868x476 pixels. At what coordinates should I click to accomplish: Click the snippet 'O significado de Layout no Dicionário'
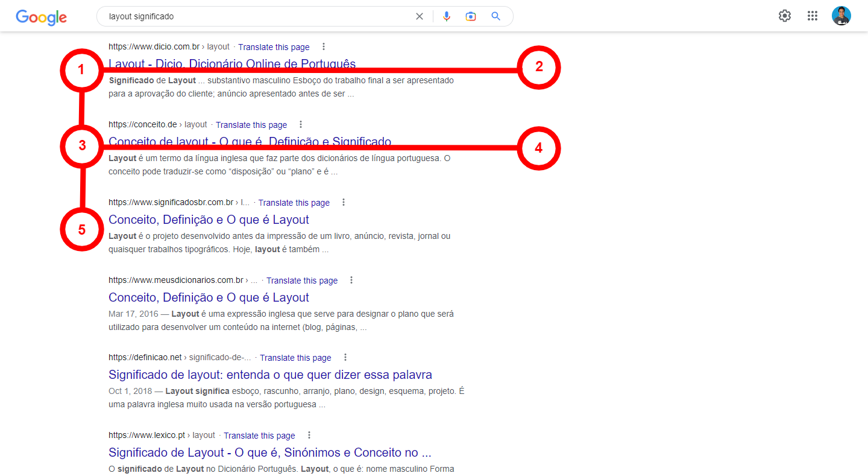[x=281, y=469]
